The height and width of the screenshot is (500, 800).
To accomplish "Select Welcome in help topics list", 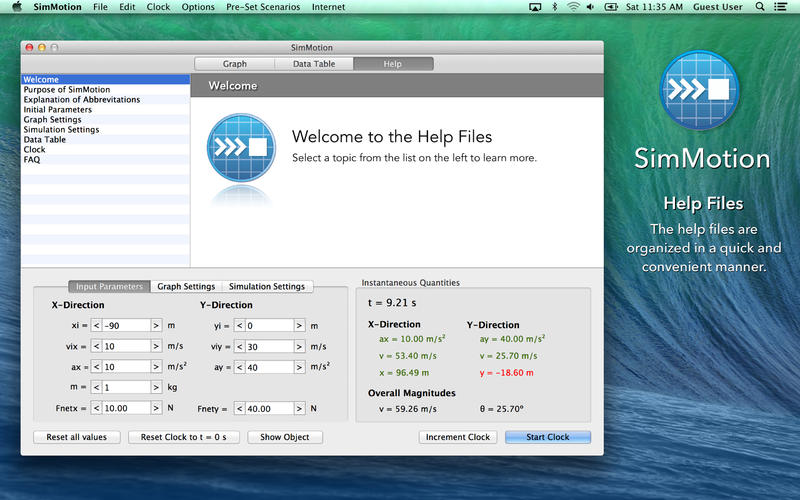I will tap(106, 80).
